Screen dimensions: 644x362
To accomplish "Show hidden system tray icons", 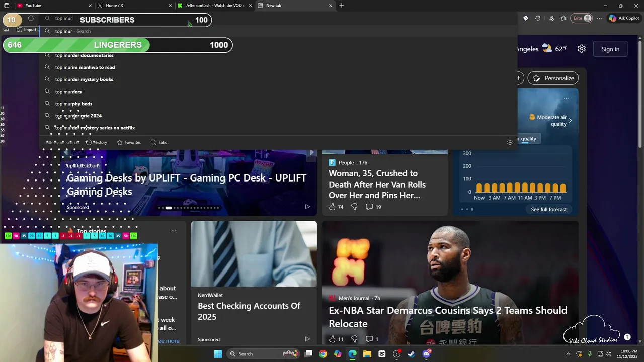I will coord(568,354).
